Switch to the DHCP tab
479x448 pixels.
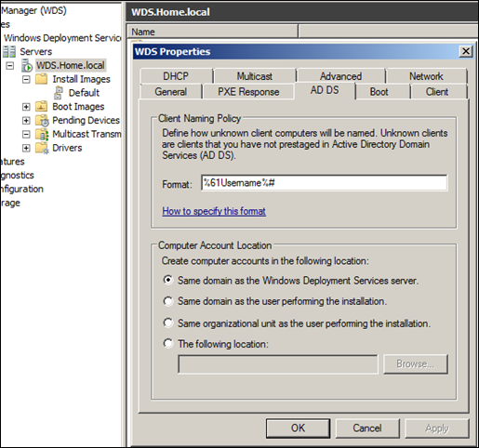pos(176,76)
